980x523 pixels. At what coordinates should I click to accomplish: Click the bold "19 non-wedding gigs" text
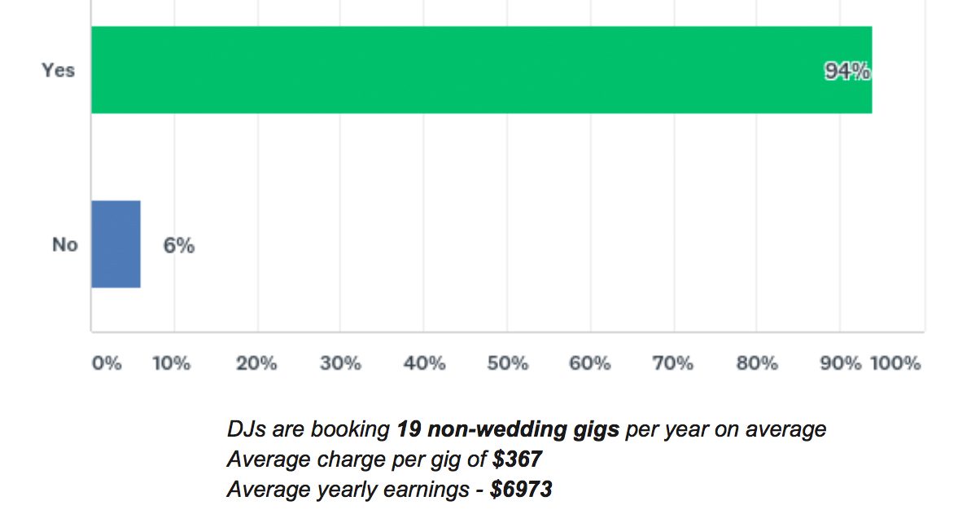click(508, 429)
